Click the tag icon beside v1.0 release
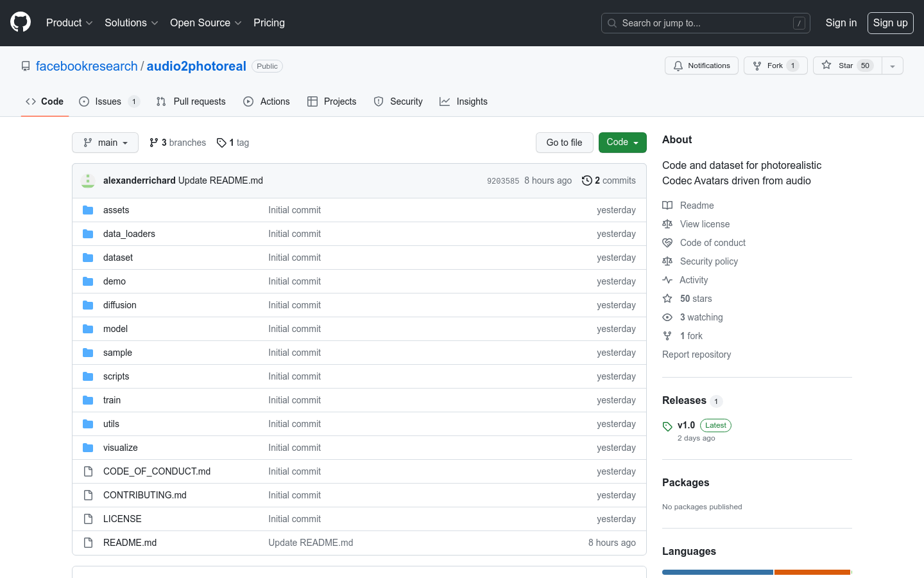 (667, 426)
